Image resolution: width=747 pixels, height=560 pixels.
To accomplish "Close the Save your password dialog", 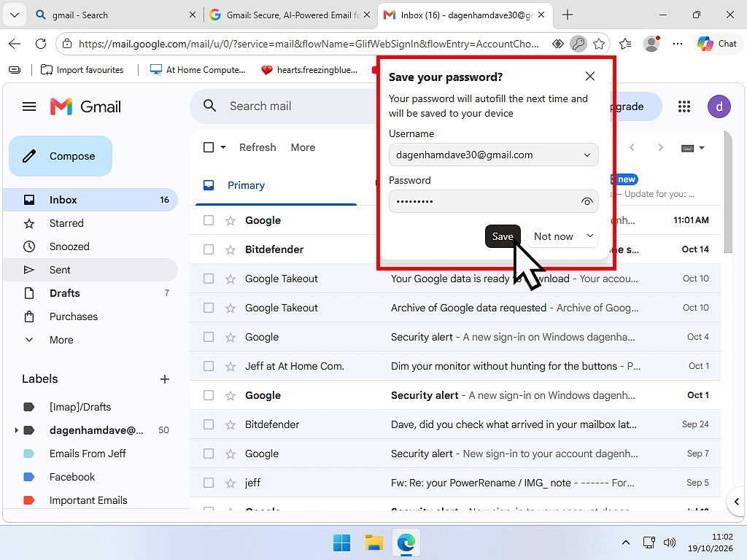I will click(589, 76).
